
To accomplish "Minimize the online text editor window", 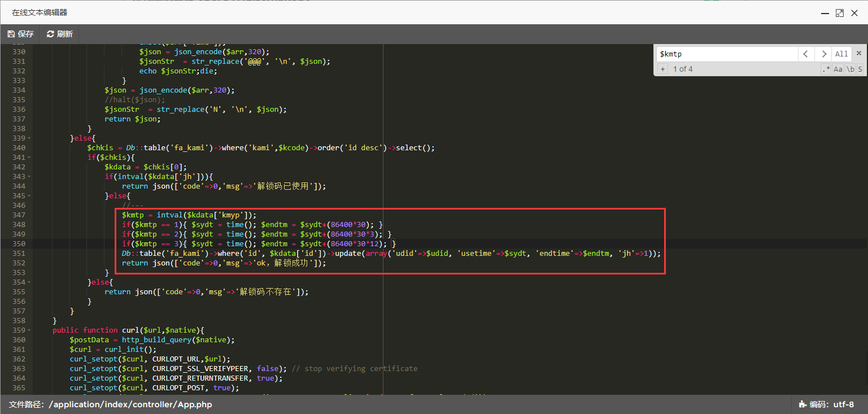I will pyautogui.click(x=825, y=12).
